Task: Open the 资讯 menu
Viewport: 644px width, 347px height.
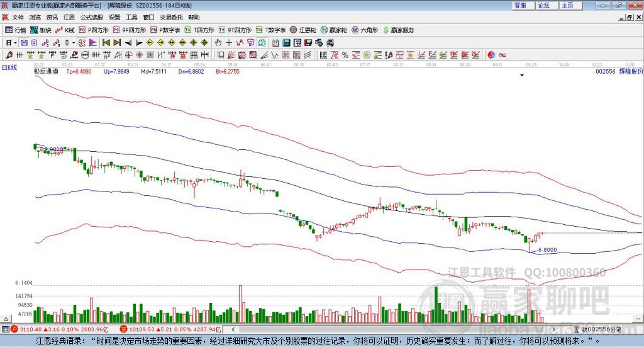Action: [x=52, y=17]
